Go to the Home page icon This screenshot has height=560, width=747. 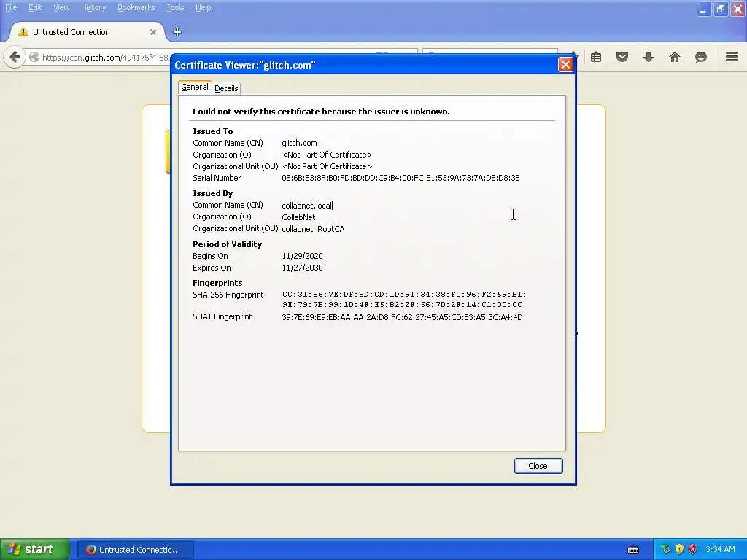[x=675, y=57]
